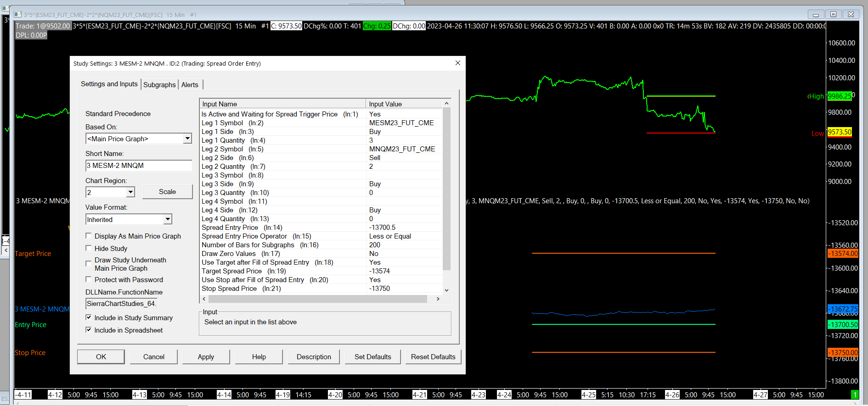Click the Apply button
The height and width of the screenshot is (406, 868).
pos(206,356)
